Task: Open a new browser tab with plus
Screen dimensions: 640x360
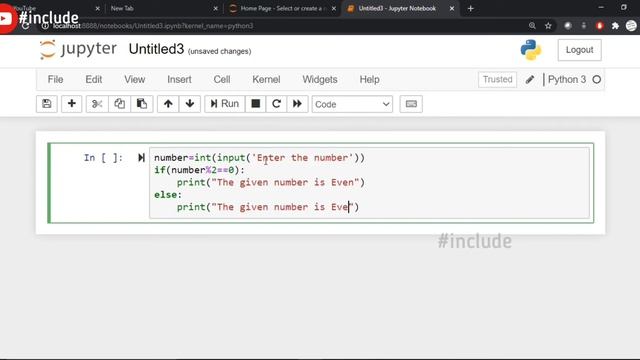Action: tap(470, 8)
